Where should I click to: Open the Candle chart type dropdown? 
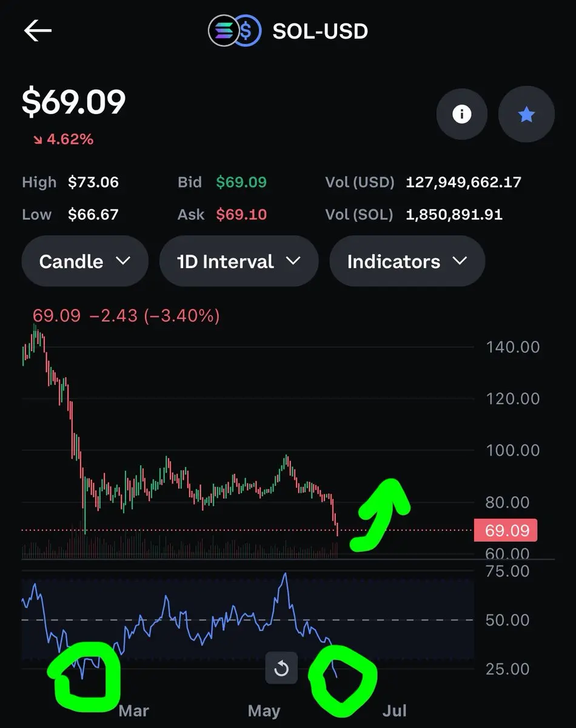85,261
